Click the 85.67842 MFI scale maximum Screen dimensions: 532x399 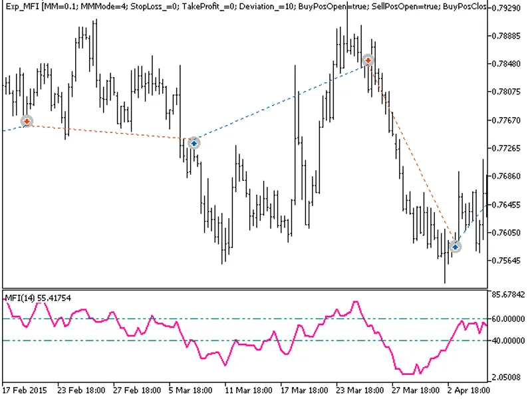point(508,295)
